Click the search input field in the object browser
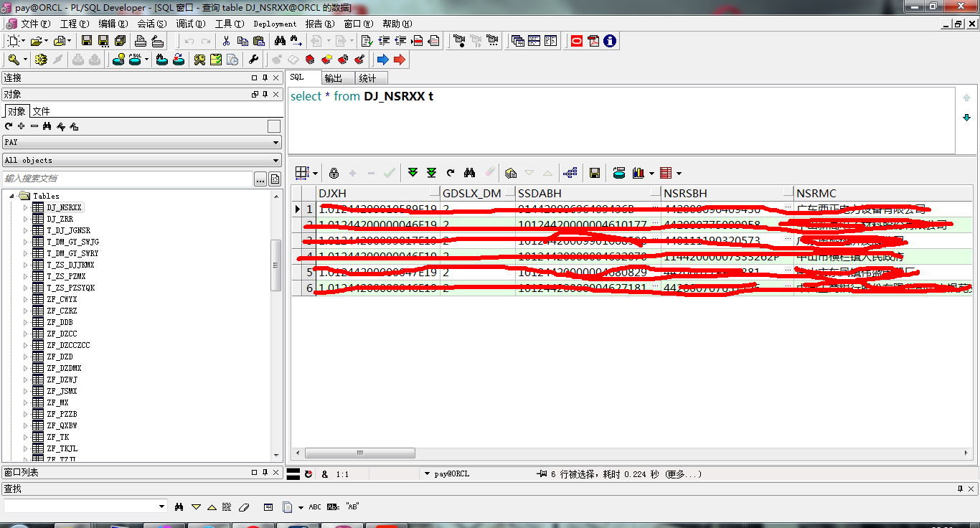 coord(128,179)
